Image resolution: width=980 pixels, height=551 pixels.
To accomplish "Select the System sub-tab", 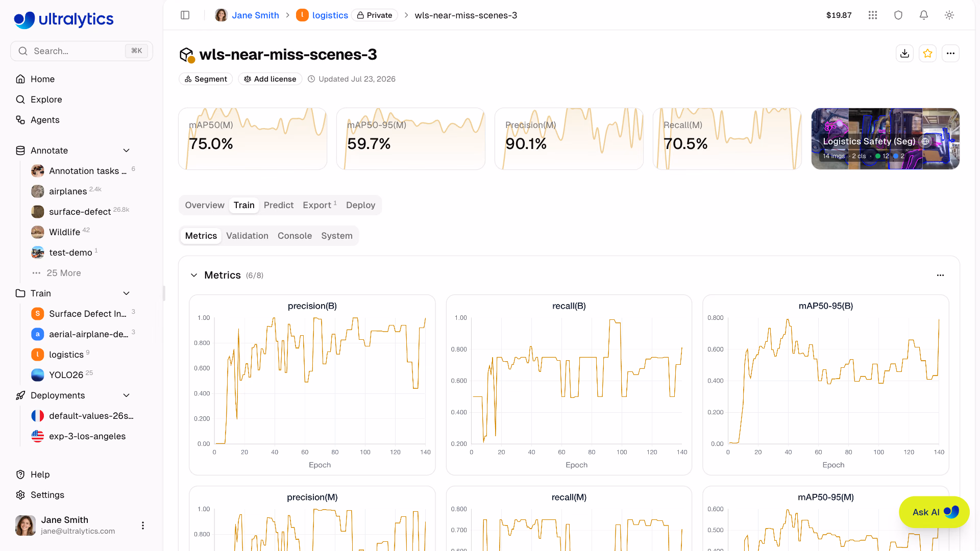I will 337,236.
